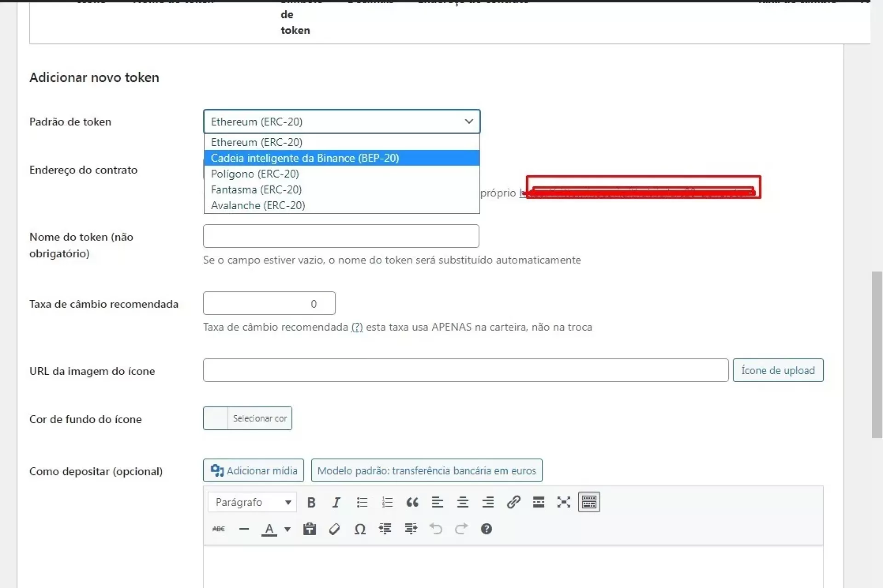Expand the Parágrafo format dropdown

252,502
